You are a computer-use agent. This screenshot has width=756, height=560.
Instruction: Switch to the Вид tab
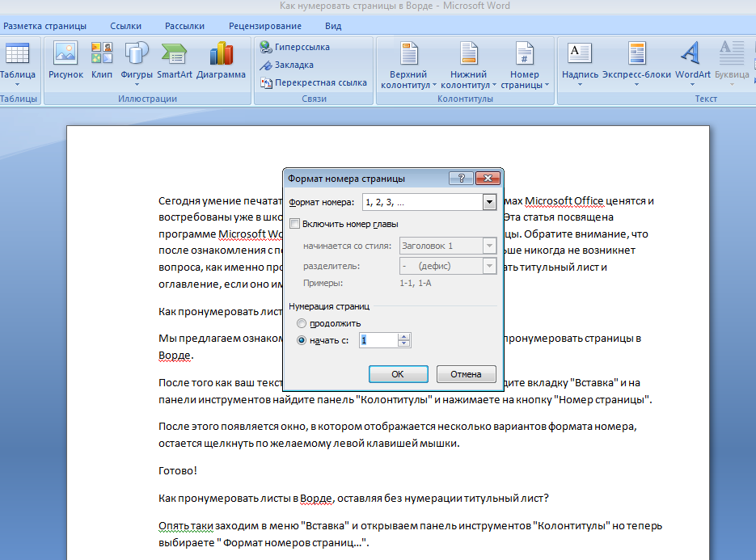pyautogui.click(x=333, y=26)
